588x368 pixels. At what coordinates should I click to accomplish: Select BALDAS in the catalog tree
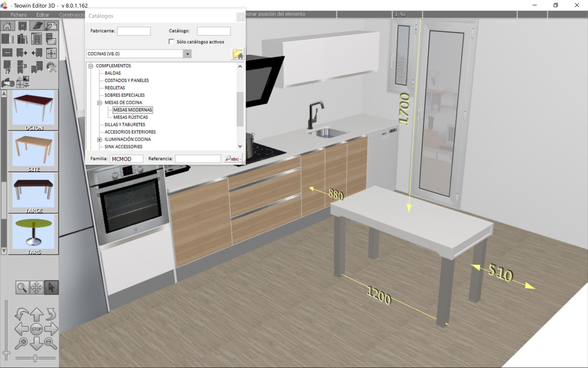click(x=113, y=73)
